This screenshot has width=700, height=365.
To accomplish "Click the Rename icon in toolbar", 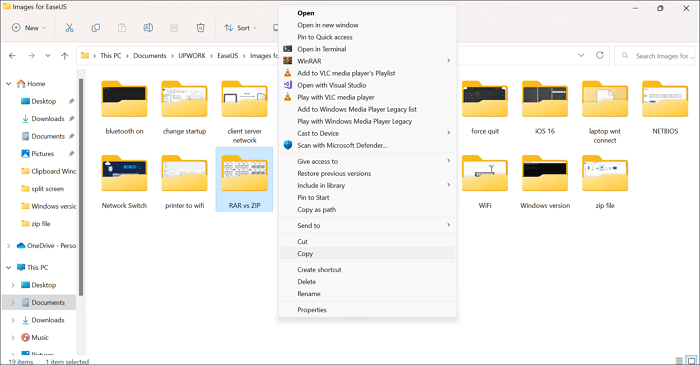I will [148, 28].
